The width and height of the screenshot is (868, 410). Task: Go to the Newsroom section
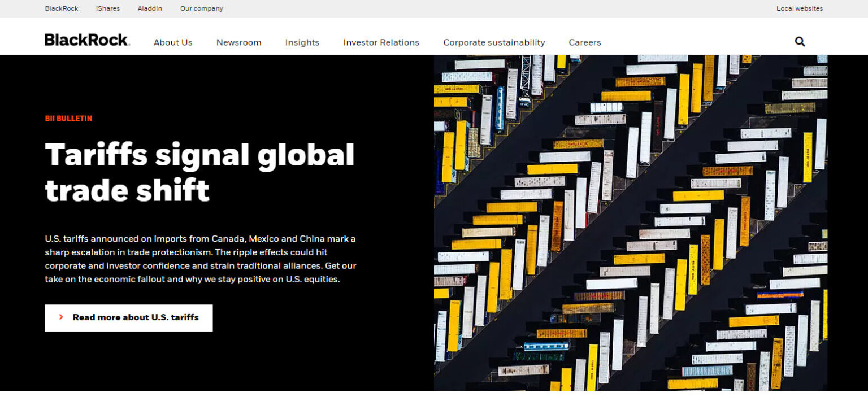[238, 42]
